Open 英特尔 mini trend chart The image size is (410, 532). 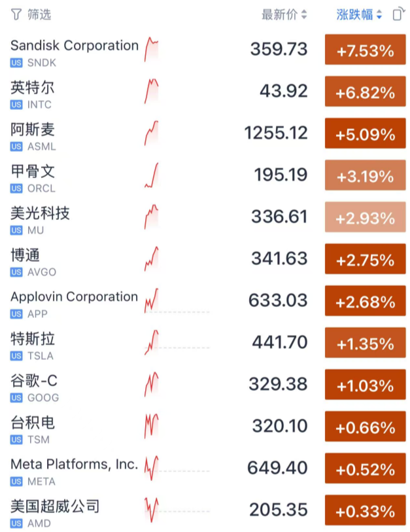[x=152, y=92]
